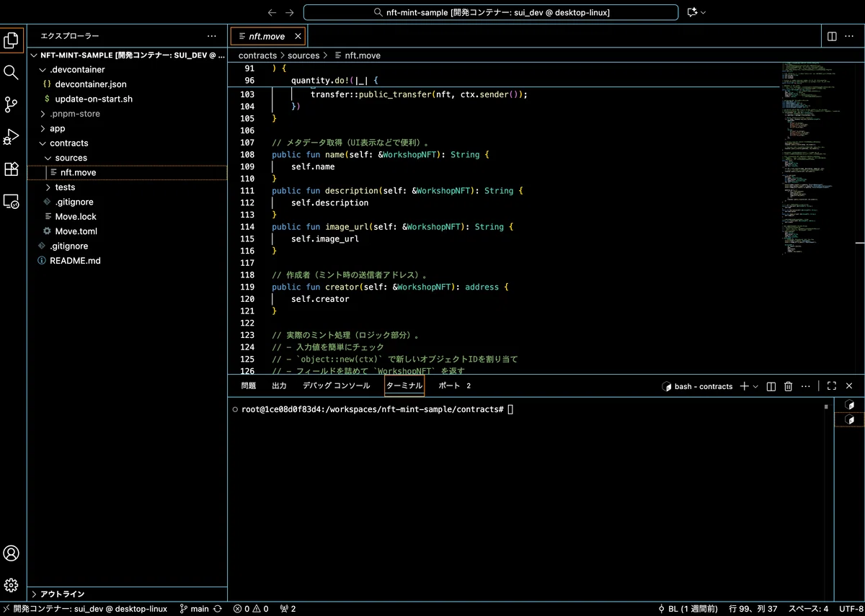Screen dimensions: 865x616
Task: Open the Remote Explorer view
Action: (x=12, y=201)
